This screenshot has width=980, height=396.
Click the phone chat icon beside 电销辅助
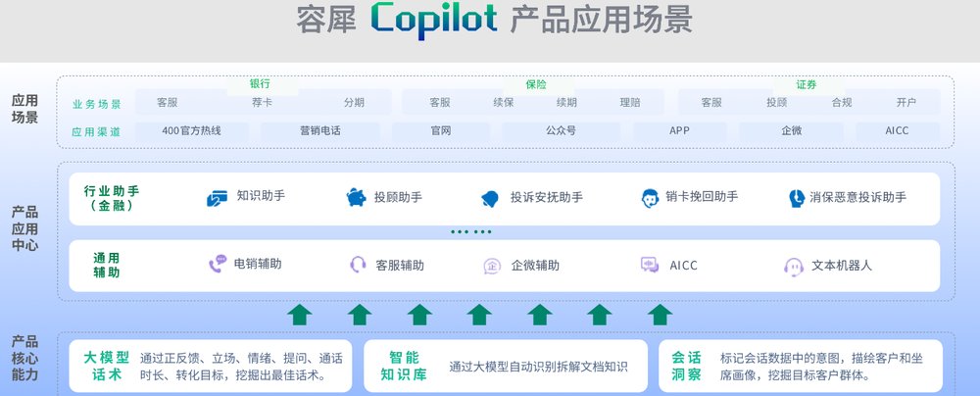coord(218,264)
